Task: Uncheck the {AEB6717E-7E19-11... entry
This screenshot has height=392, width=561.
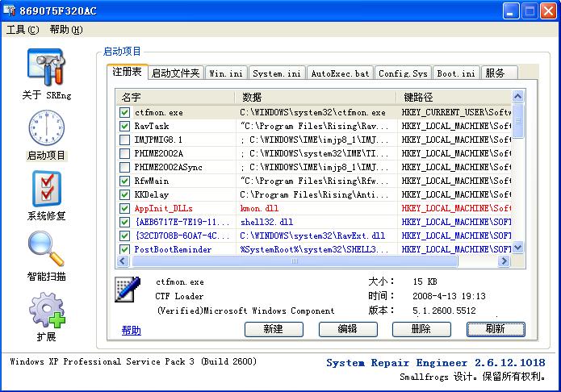Action: point(124,222)
